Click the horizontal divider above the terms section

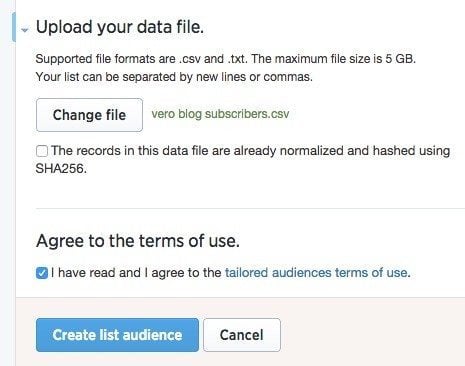[x=250, y=208]
